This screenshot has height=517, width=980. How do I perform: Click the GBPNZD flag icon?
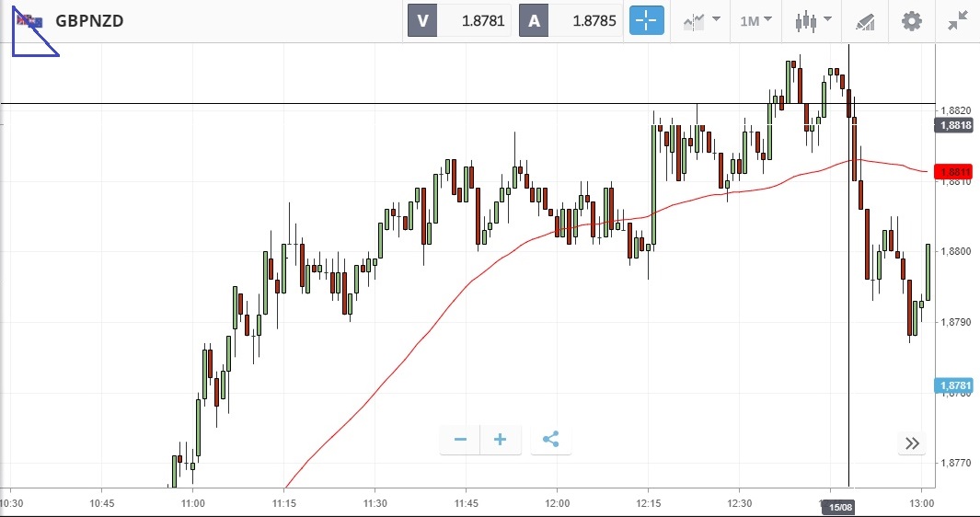coord(29,20)
